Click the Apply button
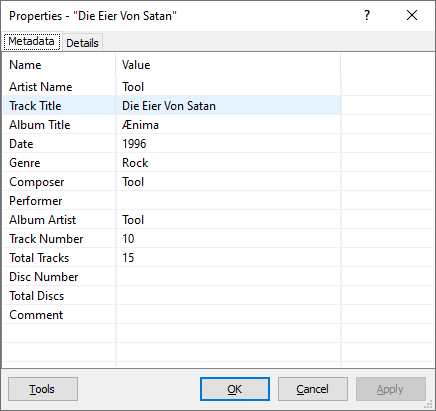436x411 pixels. [391, 389]
